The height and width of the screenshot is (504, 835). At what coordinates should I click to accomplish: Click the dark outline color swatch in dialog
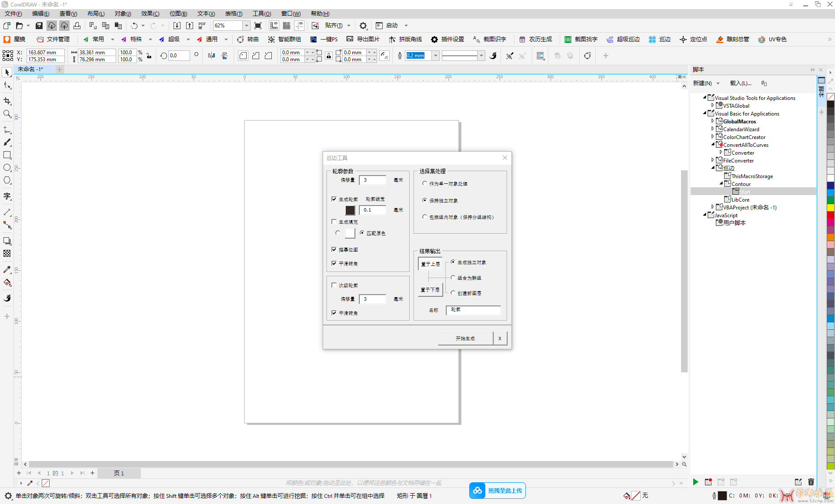coord(350,210)
